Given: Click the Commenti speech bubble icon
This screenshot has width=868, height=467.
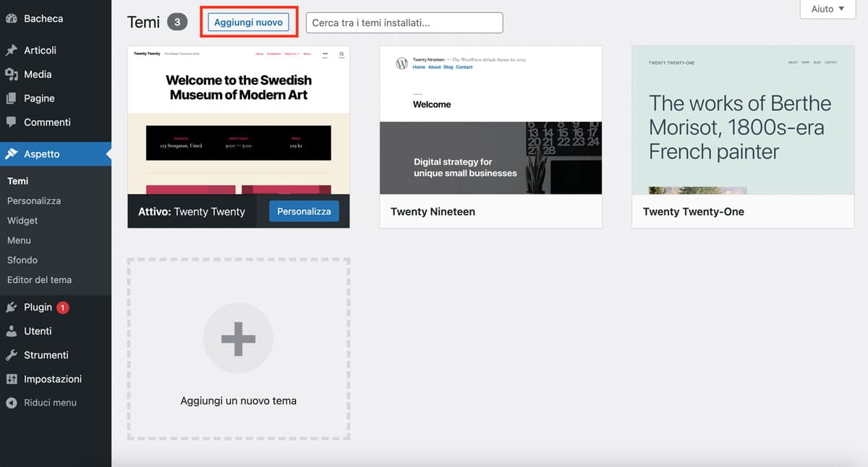Looking at the screenshot, I should click(x=12, y=122).
